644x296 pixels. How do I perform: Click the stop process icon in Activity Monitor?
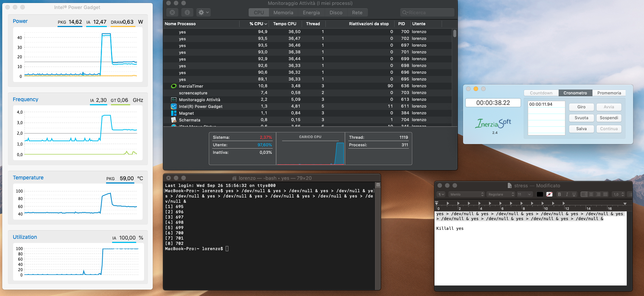[x=172, y=12]
